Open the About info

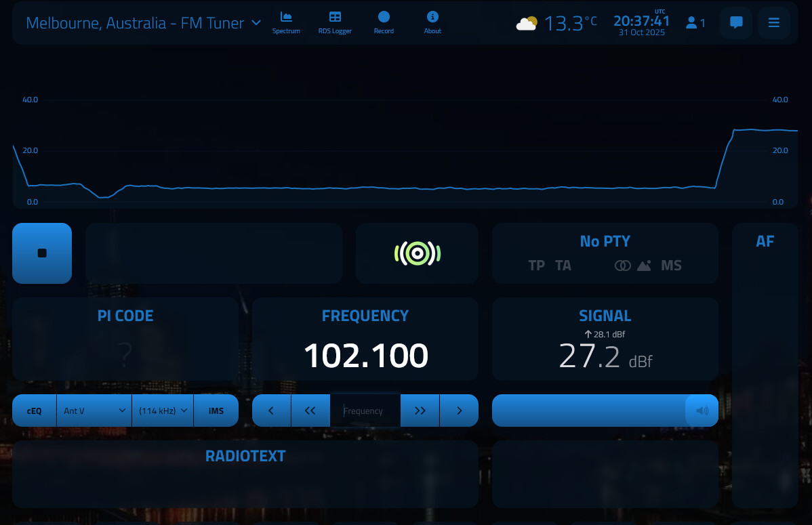tap(432, 22)
